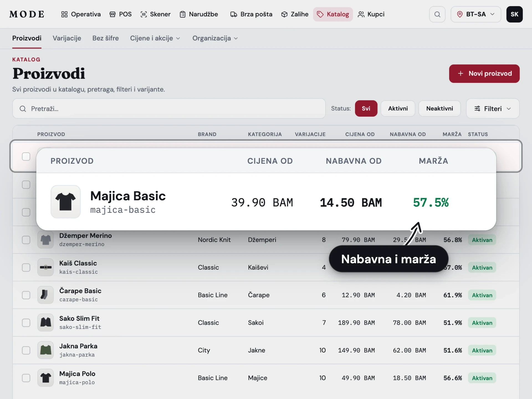This screenshot has width=532, height=399.
Task: Go to the POS section
Action: [x=121, y=14]
